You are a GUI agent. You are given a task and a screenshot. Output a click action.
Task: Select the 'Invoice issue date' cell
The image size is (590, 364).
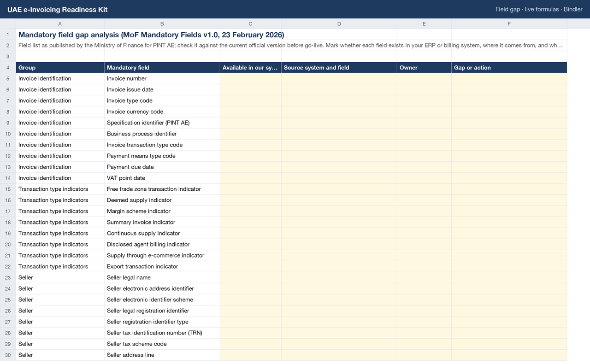162,89
